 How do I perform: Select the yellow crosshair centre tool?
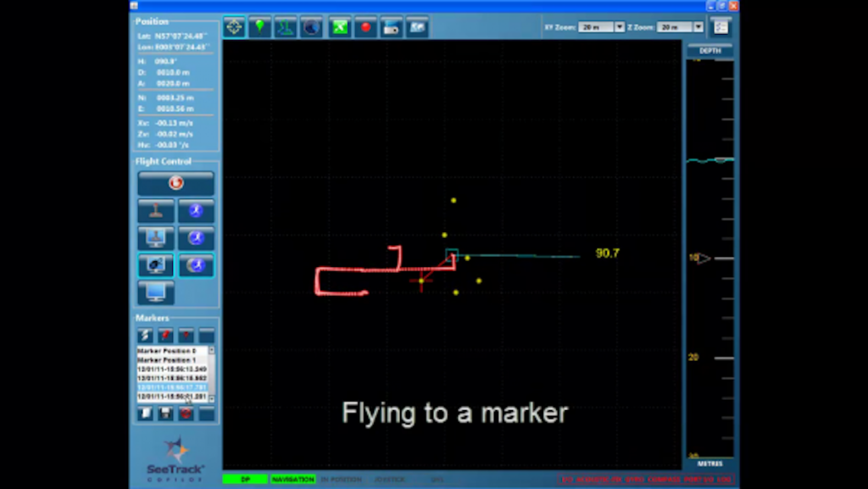[234, 27]
